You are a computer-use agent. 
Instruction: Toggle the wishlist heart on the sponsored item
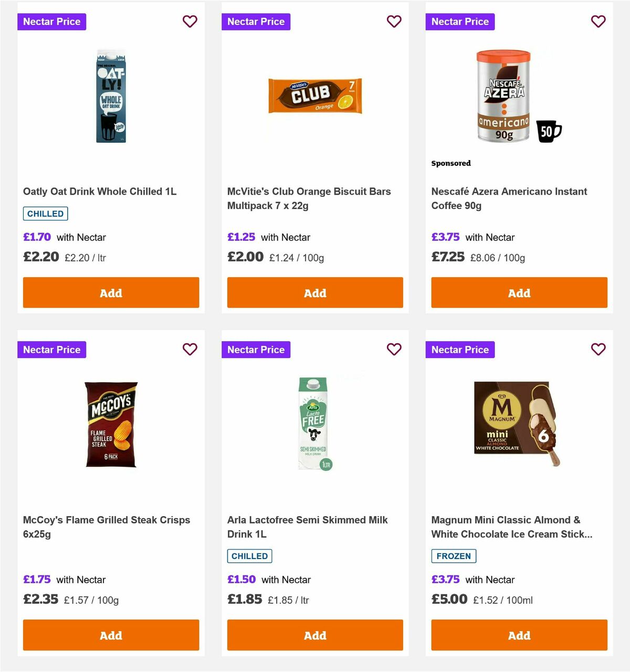coord(598,22)
